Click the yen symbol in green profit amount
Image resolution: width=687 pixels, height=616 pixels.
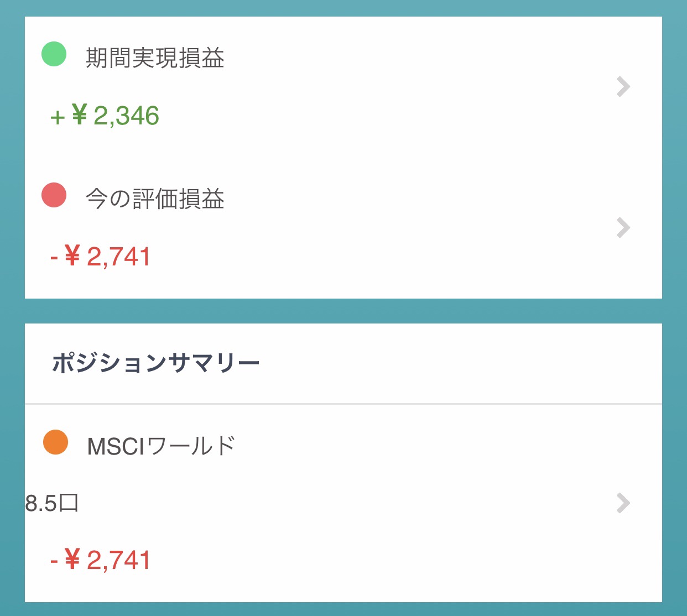tap(80, 115)
